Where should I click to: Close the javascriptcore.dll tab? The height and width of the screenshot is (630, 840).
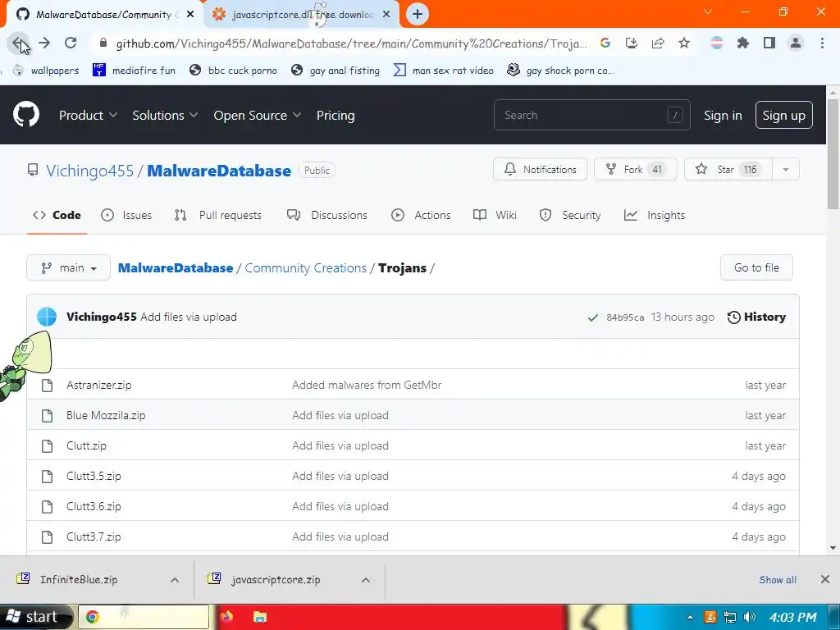coord(386,15)
